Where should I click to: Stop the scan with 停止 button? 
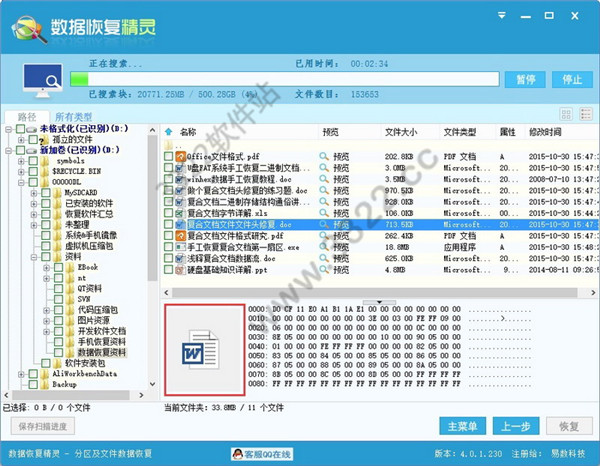[x=572, y=80]
